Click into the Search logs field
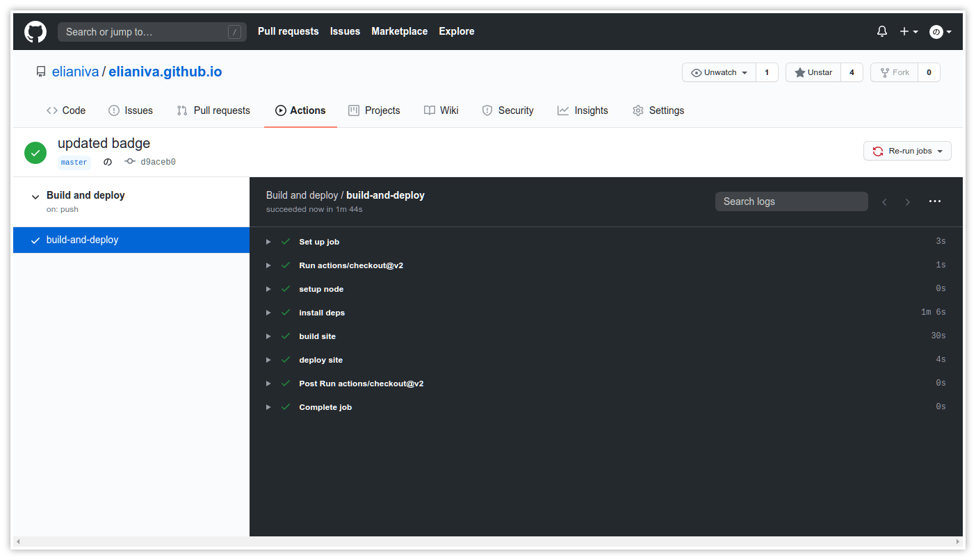 coord(791,201)
